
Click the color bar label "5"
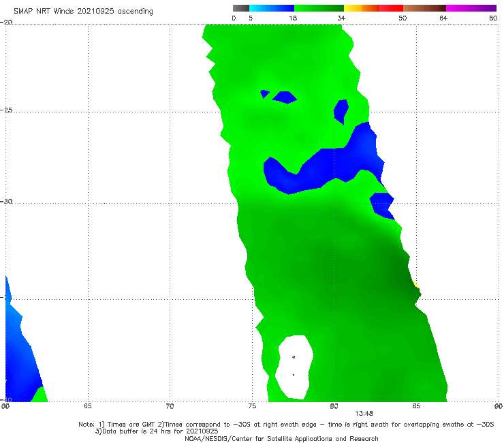[251, 18]
